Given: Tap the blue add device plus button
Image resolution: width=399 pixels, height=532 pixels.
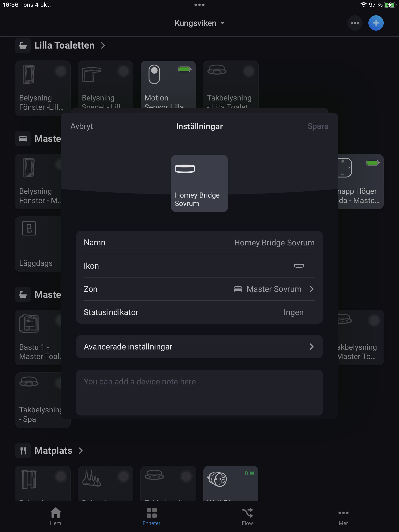Looking at the screenshot, I should (376, 23).
